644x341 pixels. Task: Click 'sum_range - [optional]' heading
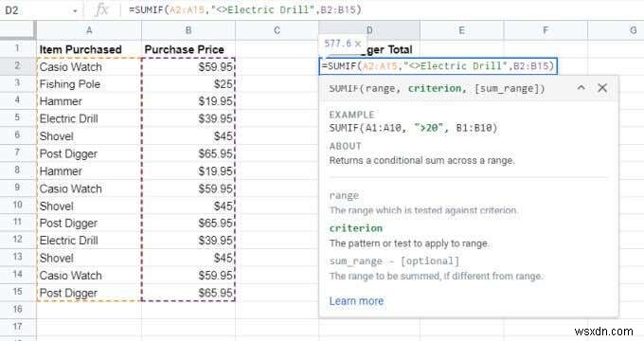pos(394,261)
